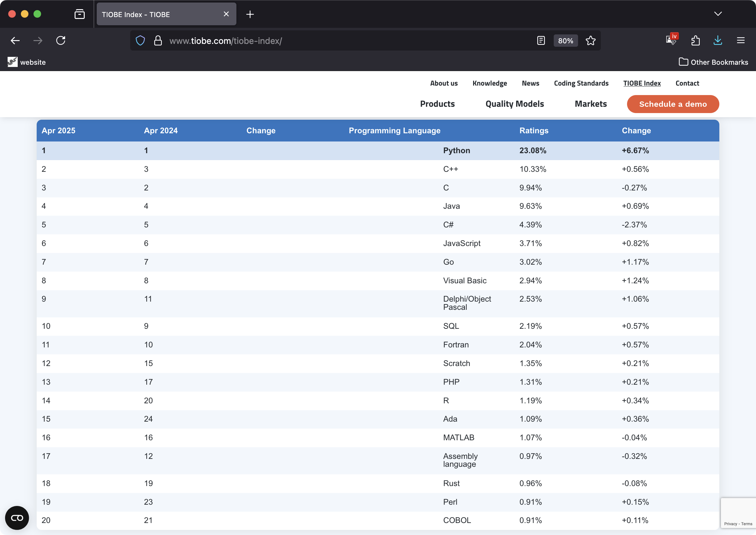Image resolution: width=756 pixels, height=535 pixels.
Task: Open the extension with red badge
Action: point(672,39)
